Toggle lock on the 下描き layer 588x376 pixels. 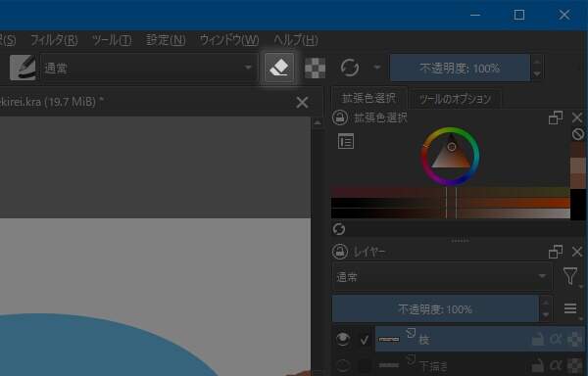pos(538,366)
